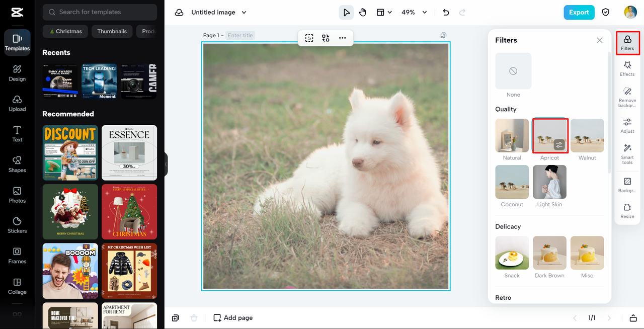The image size is (644, 329).
Task: Close the Filters panel
Action: click(x=600, y=40)
